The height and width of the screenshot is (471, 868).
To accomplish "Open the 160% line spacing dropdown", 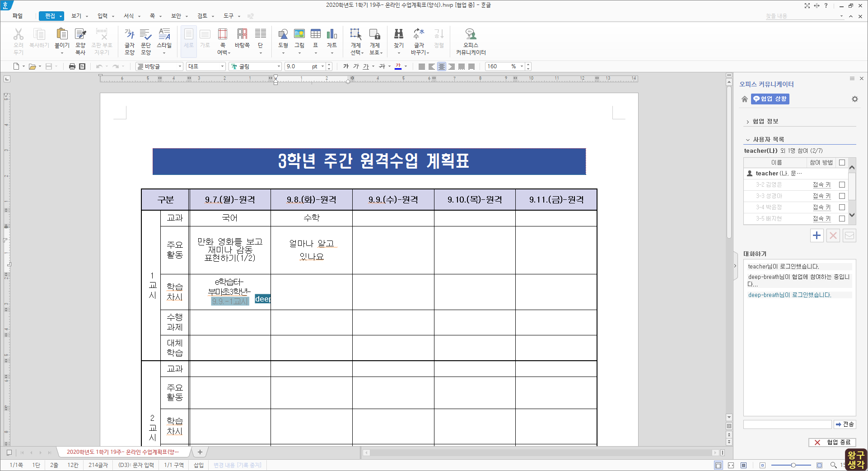I will click(x=522, y=66).
